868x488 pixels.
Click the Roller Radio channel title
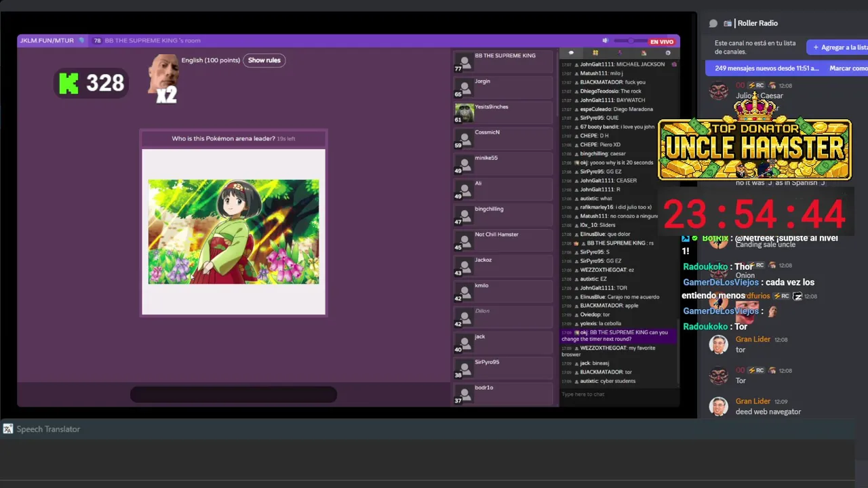coord(757,23)
